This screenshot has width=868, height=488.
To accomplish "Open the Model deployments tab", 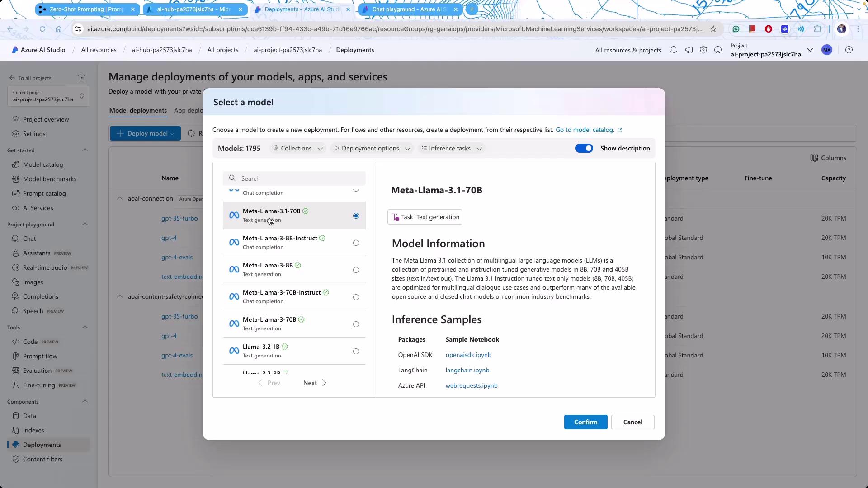I will [x=138, y=110].
